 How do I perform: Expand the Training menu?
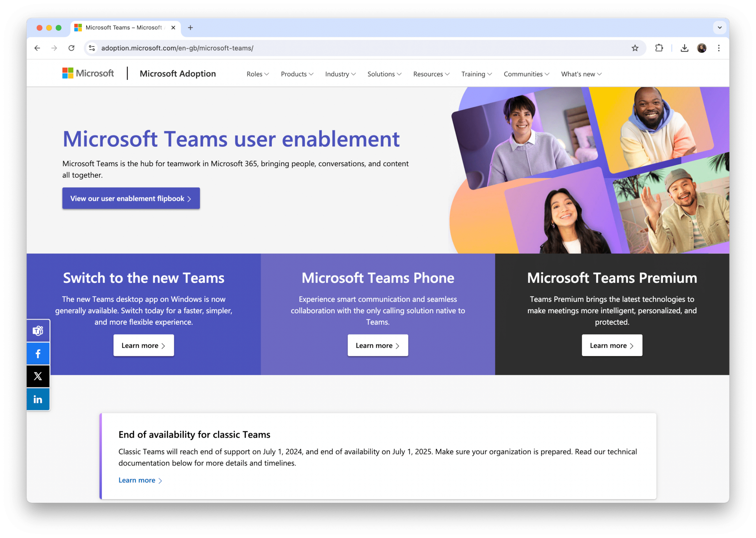(x=477, y=74)
